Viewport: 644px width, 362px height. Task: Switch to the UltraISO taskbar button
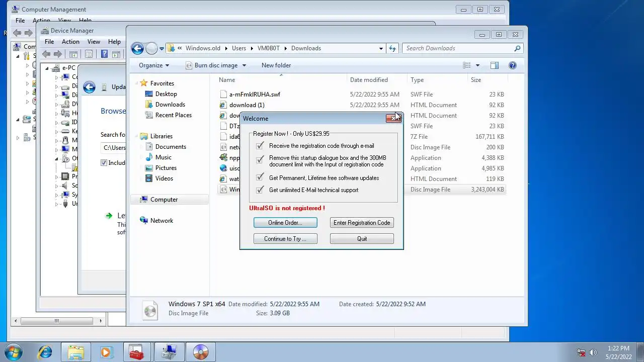(200, 352)
